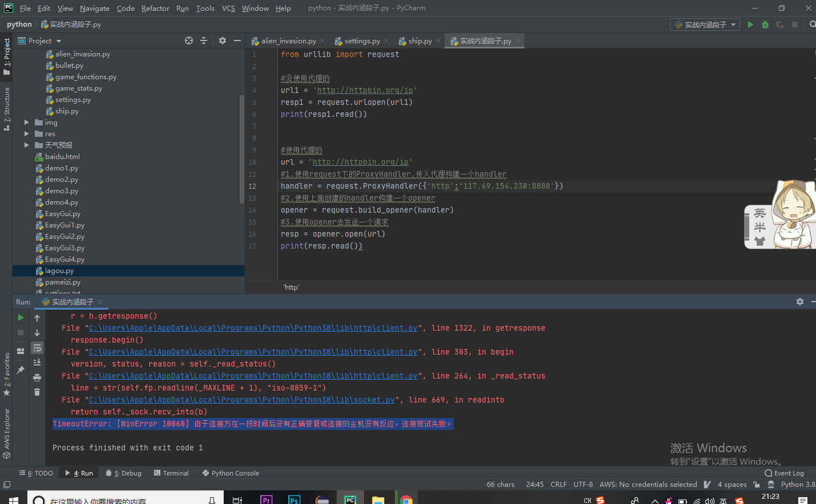Open the Tools menu
The image size is (816, 504).
tap(205, 8)
